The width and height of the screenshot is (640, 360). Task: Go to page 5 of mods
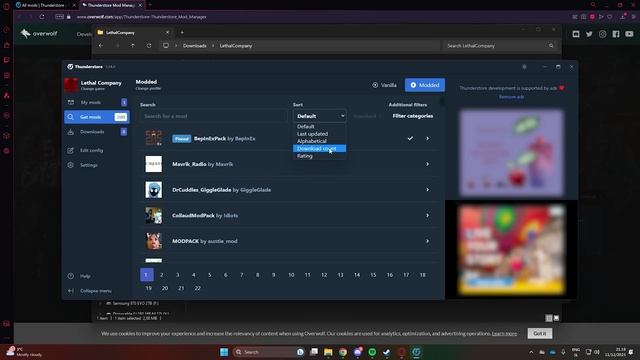[209, 275]
